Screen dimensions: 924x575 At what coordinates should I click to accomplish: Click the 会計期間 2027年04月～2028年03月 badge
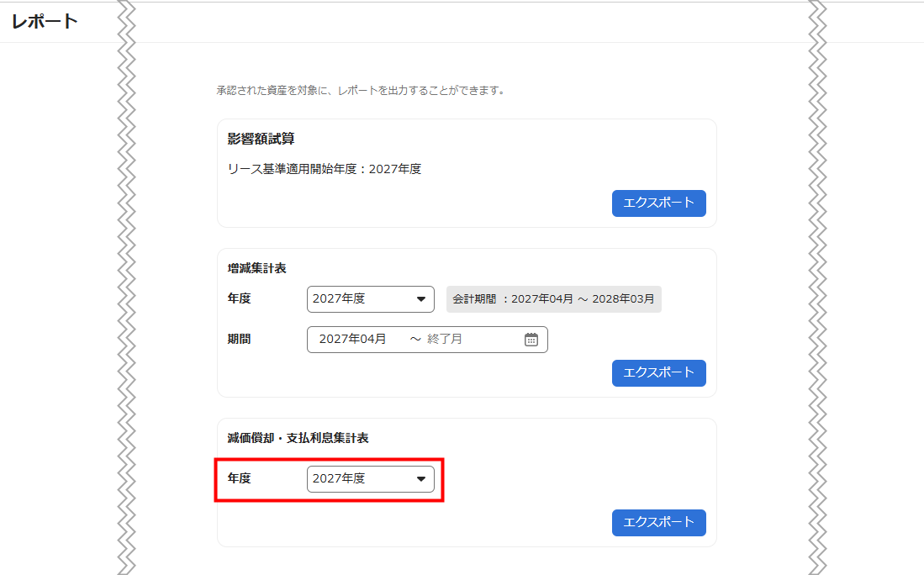[553, 299]
